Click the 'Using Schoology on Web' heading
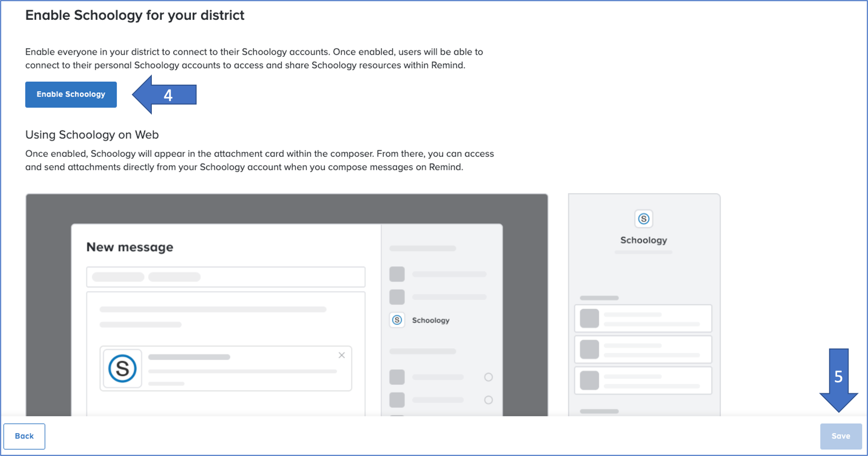Viewport: 868px width, 456px height. point(92,135)
